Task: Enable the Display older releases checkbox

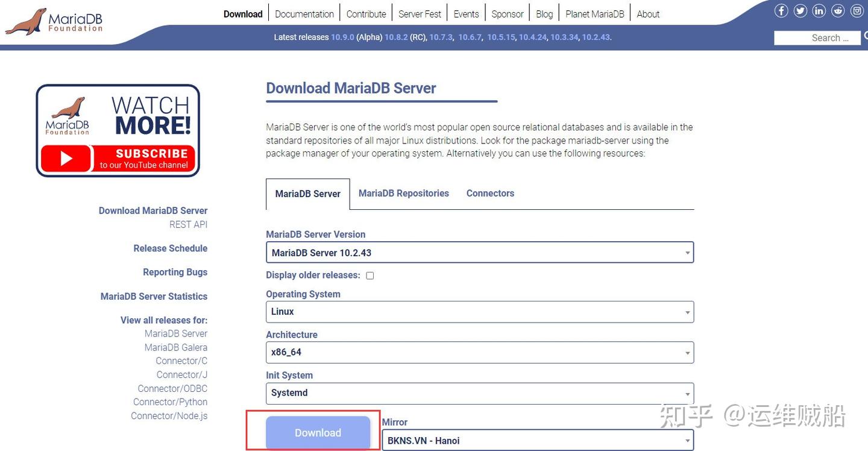Action: pos(370,276)
